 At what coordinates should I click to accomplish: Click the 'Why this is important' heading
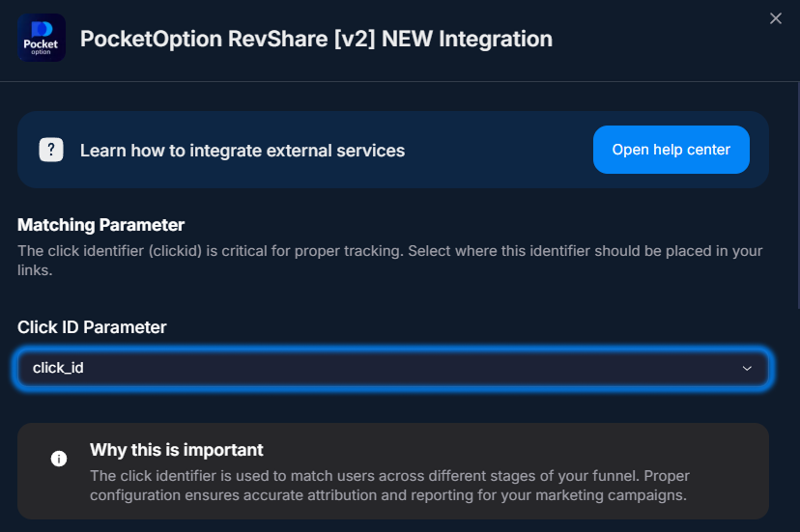pos(177,450)
